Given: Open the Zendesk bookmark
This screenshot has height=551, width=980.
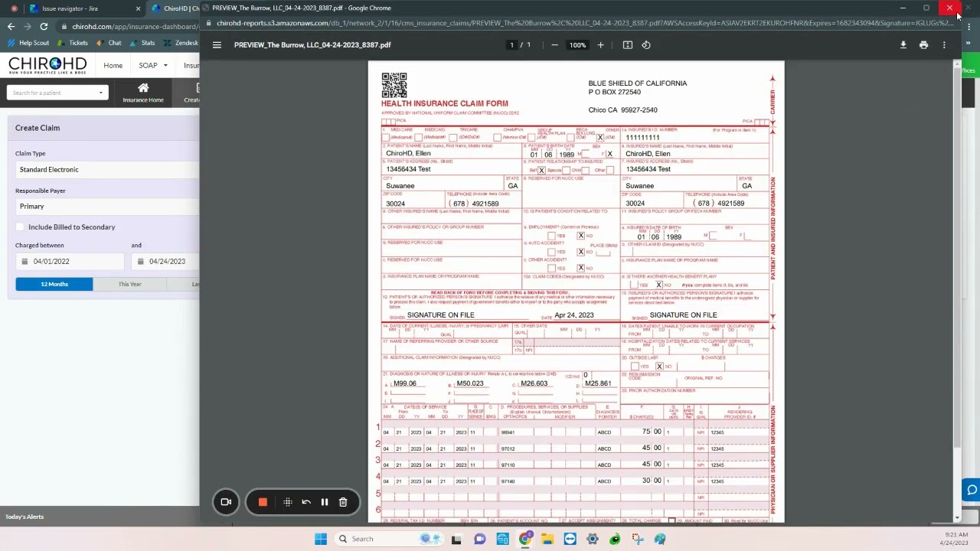Looking at the screenshot, I should tap(181, 43).
